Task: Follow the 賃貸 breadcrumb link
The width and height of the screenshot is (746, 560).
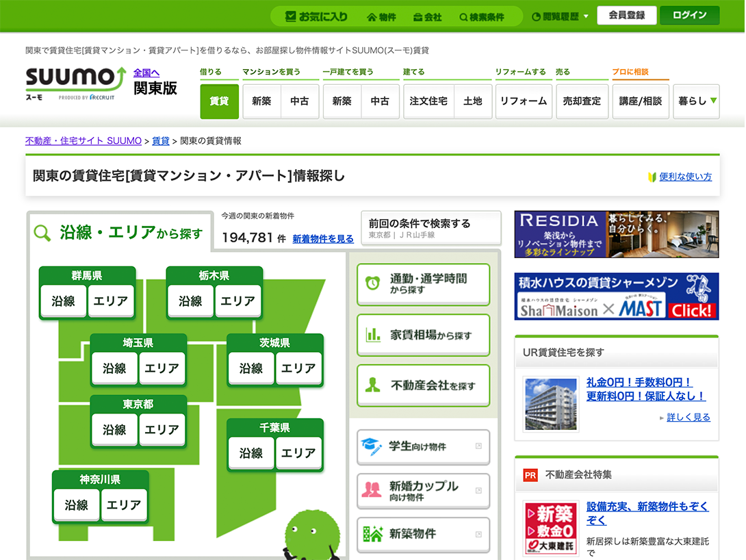Action: [x=161, y=141]
